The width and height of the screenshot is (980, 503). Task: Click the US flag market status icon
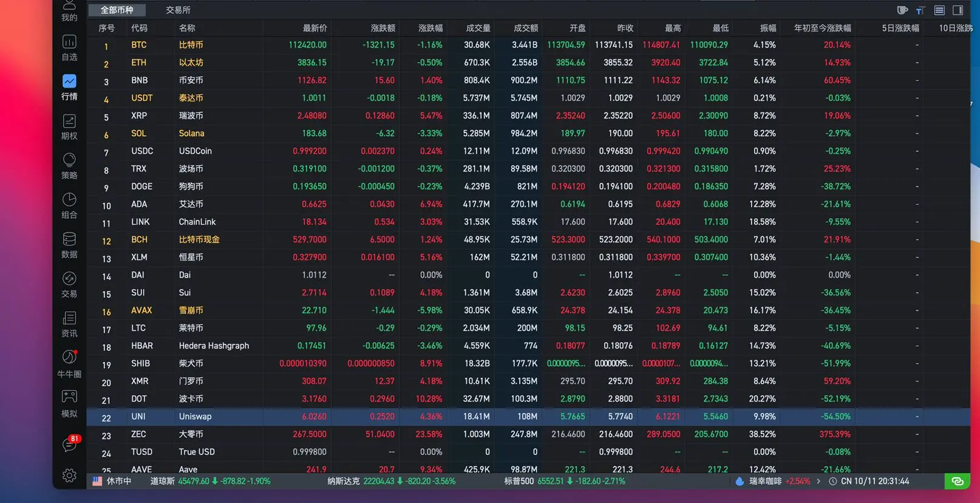pos(97,481)
